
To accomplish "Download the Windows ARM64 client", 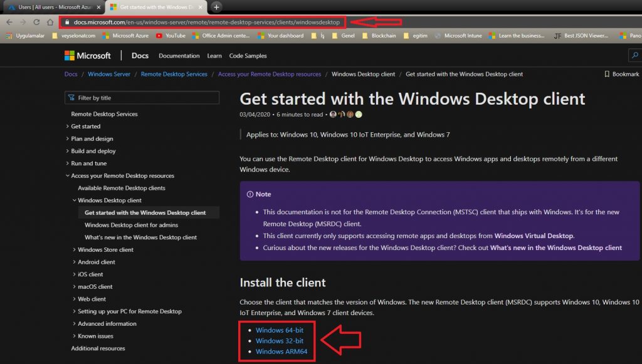I will pos(282,351).
